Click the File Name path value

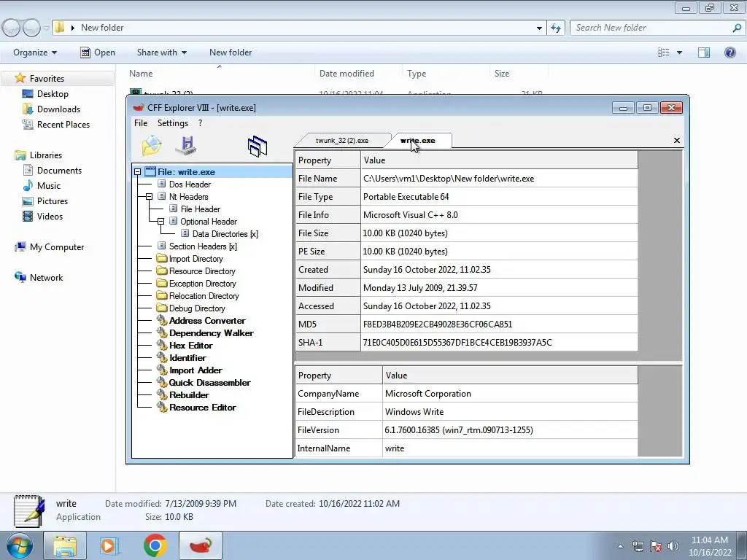(x=499, y=179)
